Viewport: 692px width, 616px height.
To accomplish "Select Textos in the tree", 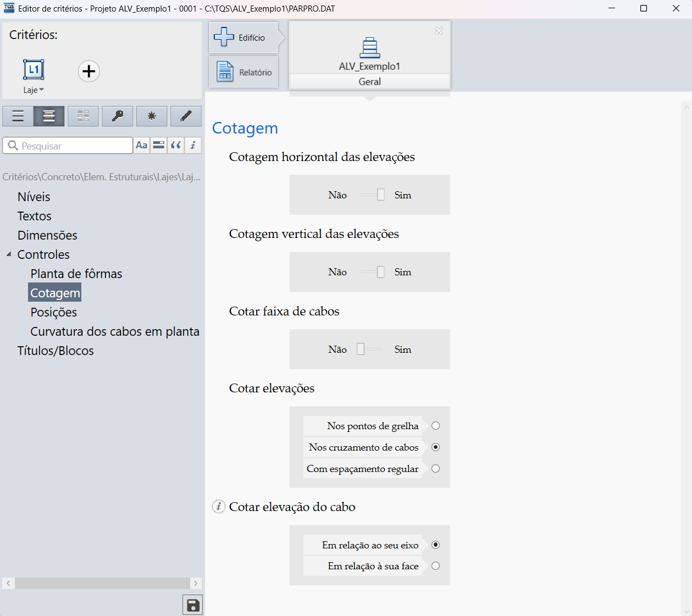I will click(34, 216).
